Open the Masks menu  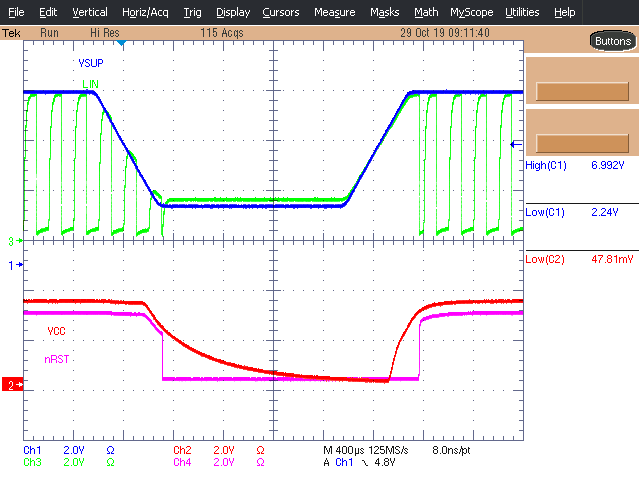[x=384, y=12]
